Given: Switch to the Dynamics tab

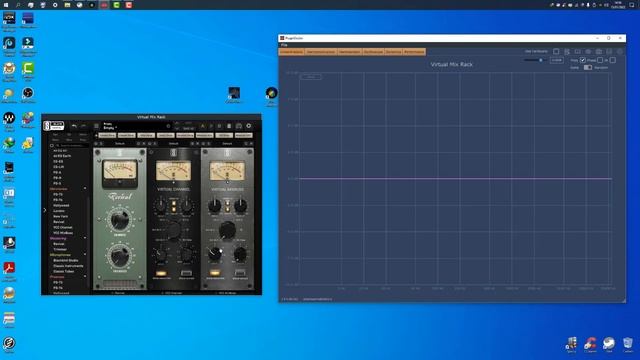Looking at the screenshot, I should click(393, 52).
